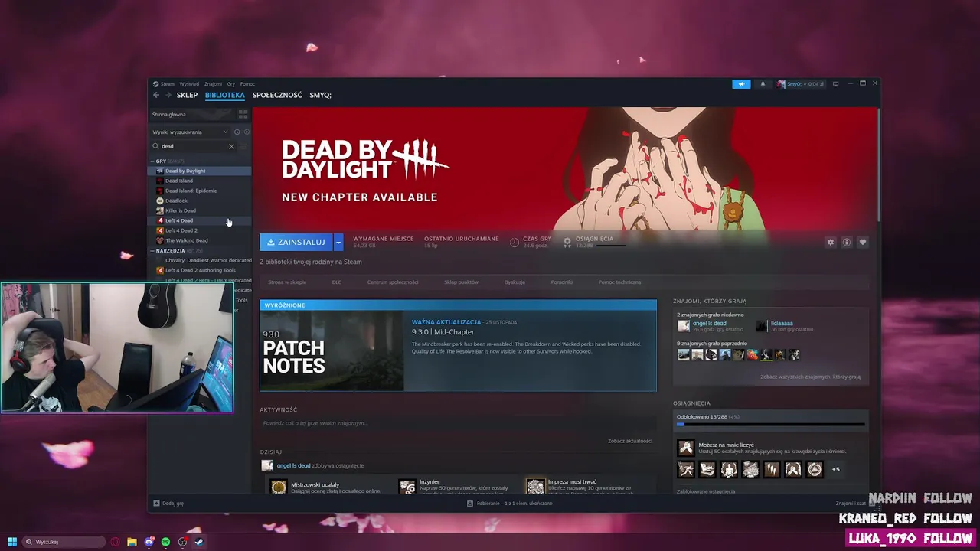This screenshot has height=551, width=980.
Task: Open game settings gear icon
Action: 830,242
